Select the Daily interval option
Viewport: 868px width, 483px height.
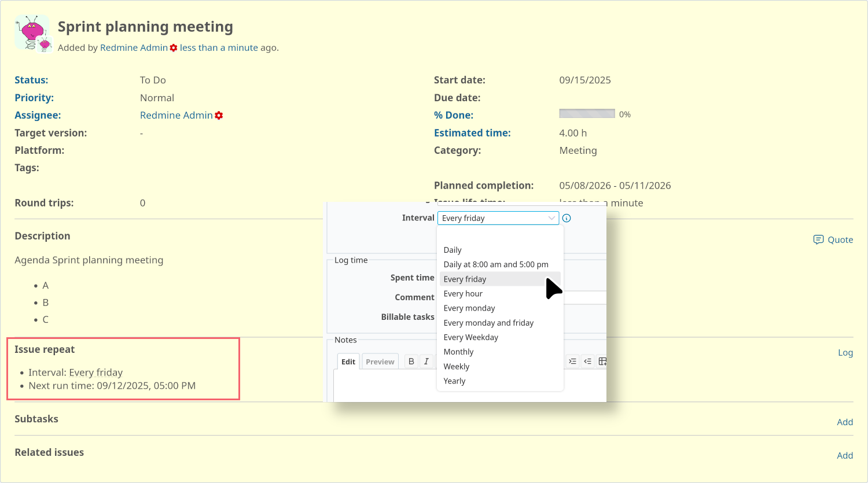[x=500, y=250]
